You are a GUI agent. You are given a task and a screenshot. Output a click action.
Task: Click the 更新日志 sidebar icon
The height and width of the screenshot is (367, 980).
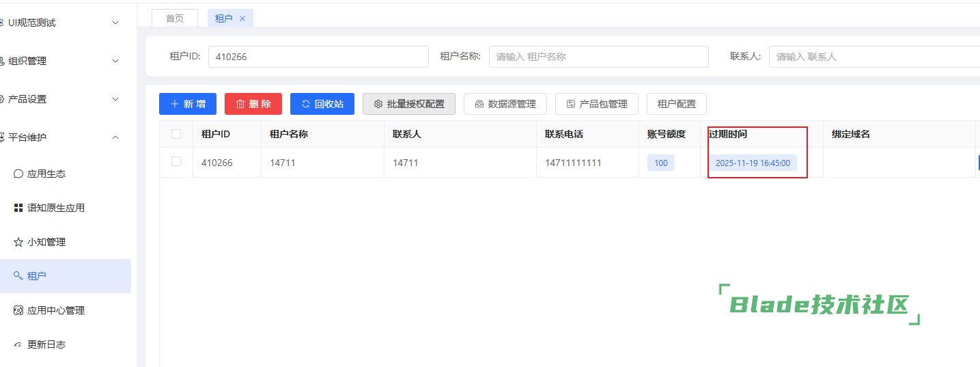[x=18, y=344]
